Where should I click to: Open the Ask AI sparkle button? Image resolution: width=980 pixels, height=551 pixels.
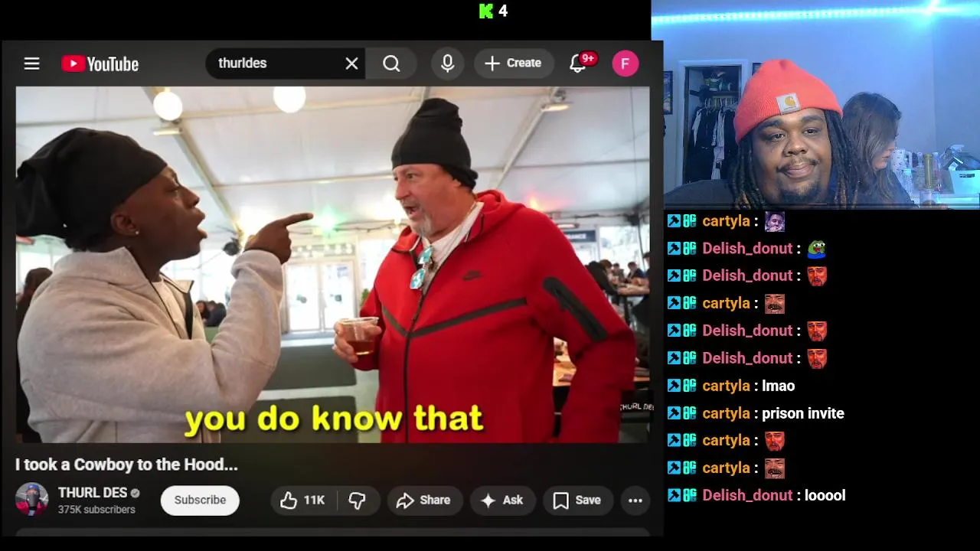tap(502, 500)
